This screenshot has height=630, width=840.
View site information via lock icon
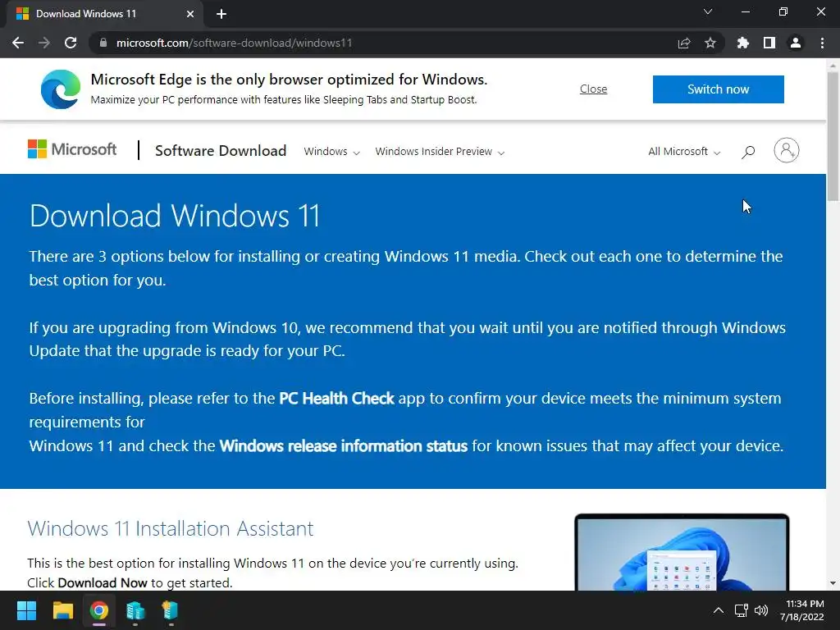click(x=103, y=43)
